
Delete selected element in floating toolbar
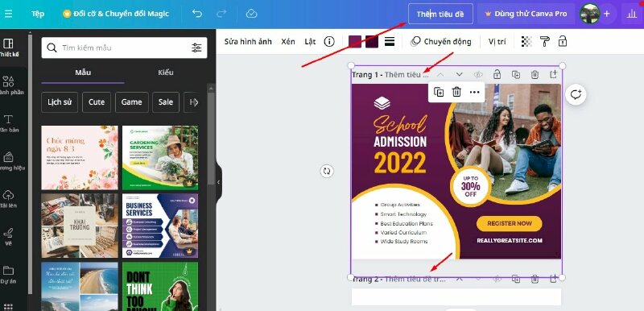click(456, 92)
